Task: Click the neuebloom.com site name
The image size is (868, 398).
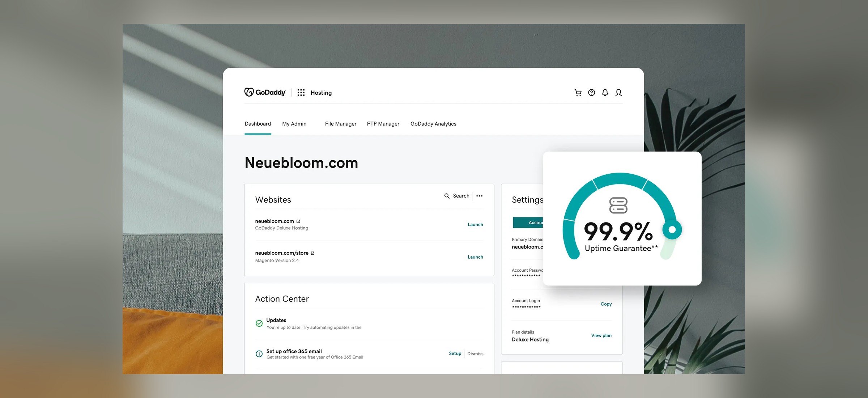Action: pyautogui.click(x=275, y=221)
